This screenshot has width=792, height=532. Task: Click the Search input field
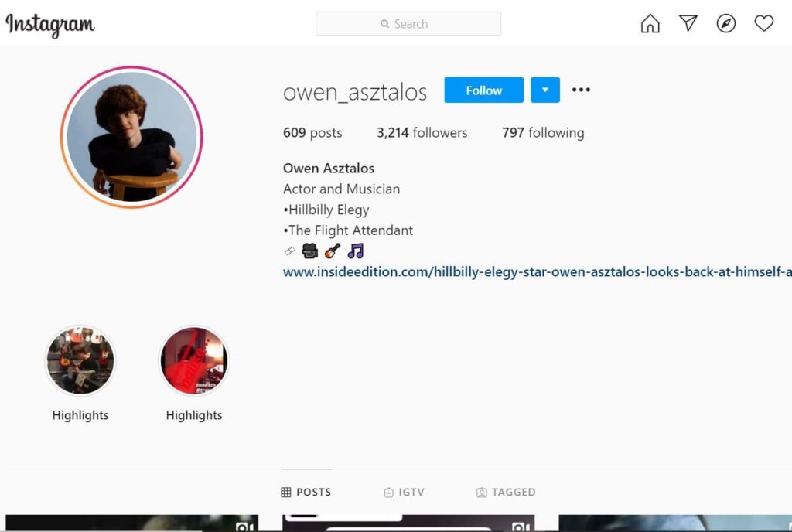pyautogui.click(x=408, y=24)
